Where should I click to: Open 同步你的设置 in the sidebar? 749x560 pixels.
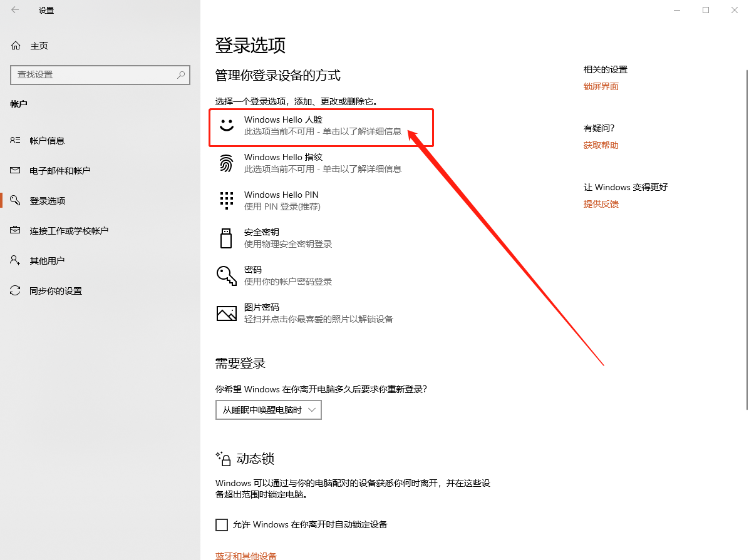[56, 291]
